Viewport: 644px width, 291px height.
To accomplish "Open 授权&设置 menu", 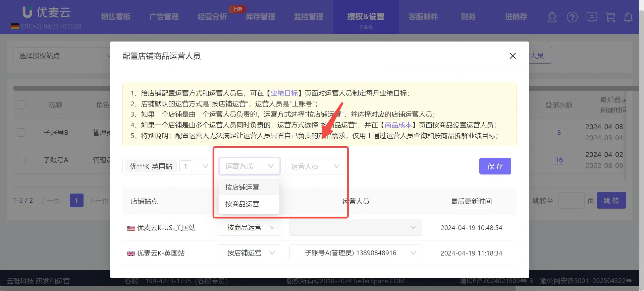I will [366, 17].
